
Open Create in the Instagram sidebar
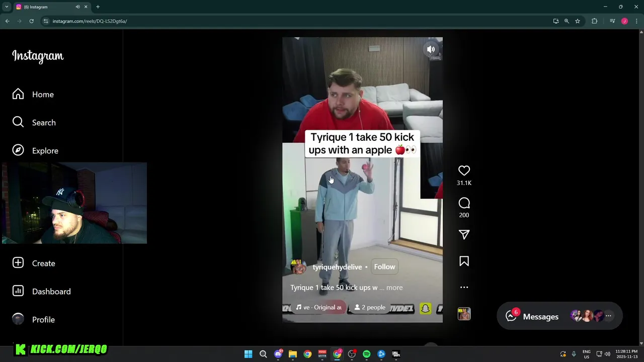point(34,263)
